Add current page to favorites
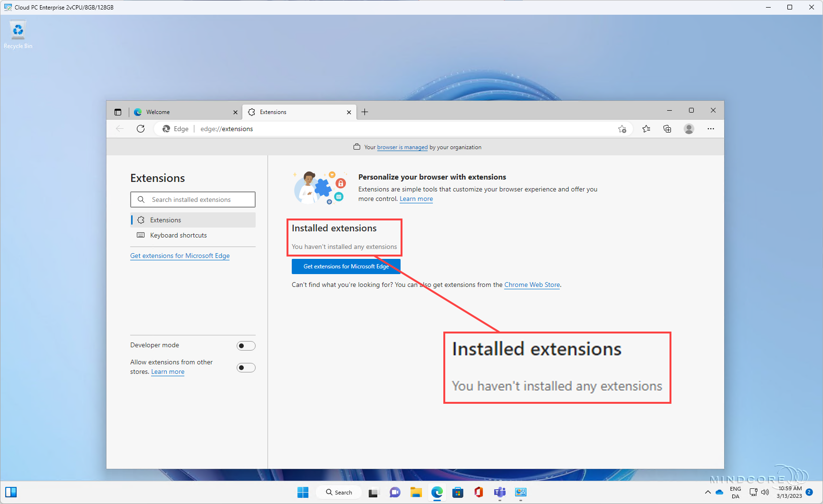Screen dimensions: 823x504 tap(622, 129)
